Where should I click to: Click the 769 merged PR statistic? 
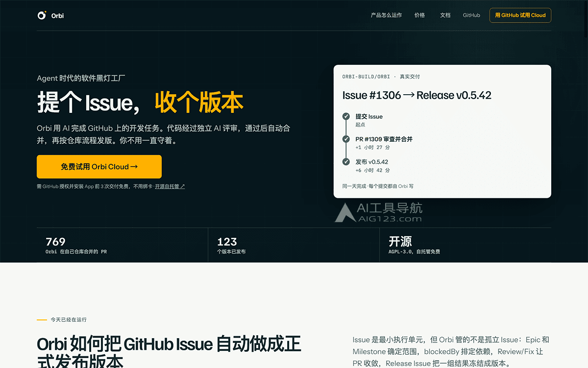55,241
